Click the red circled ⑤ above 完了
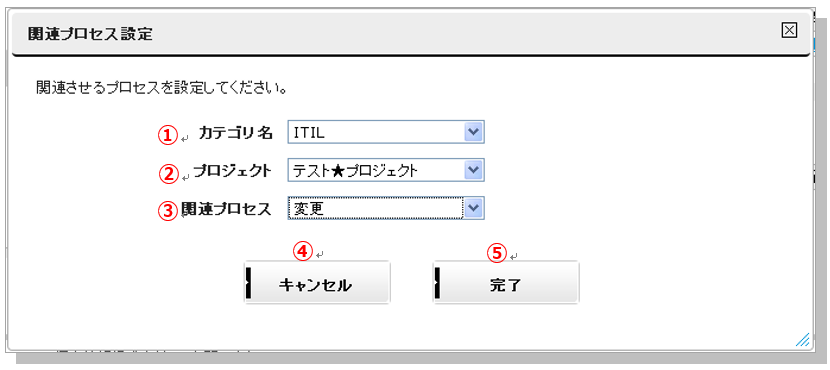 [x=497, y=252]
